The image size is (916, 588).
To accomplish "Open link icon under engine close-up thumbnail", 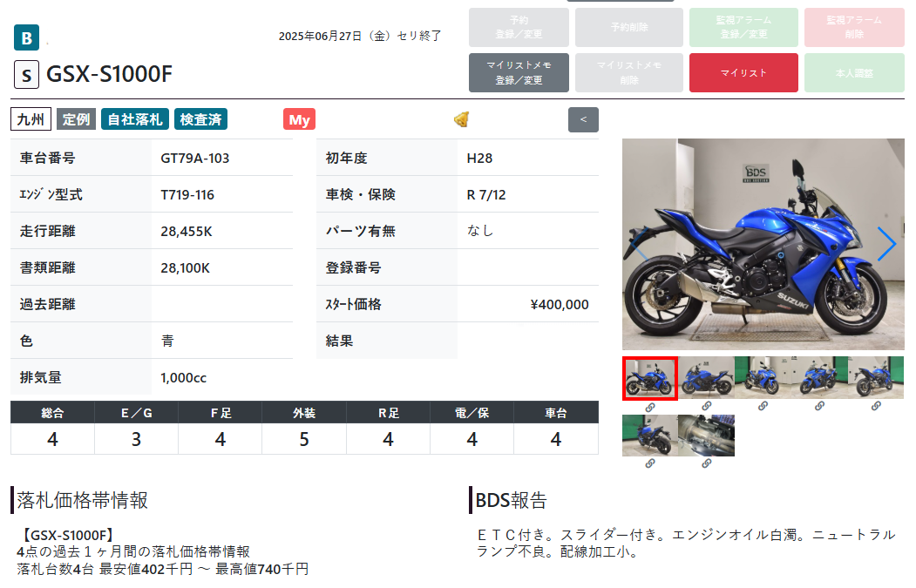I will tap(706, 463).
